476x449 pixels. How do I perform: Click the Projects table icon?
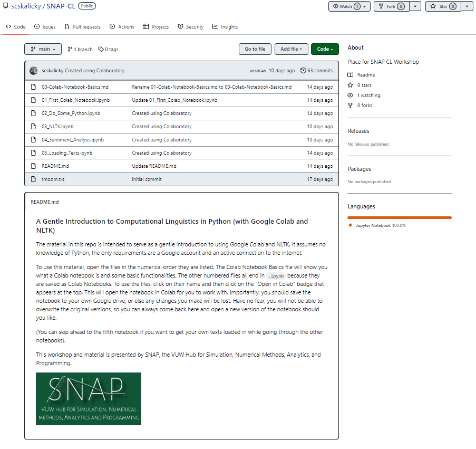(145, 27)
